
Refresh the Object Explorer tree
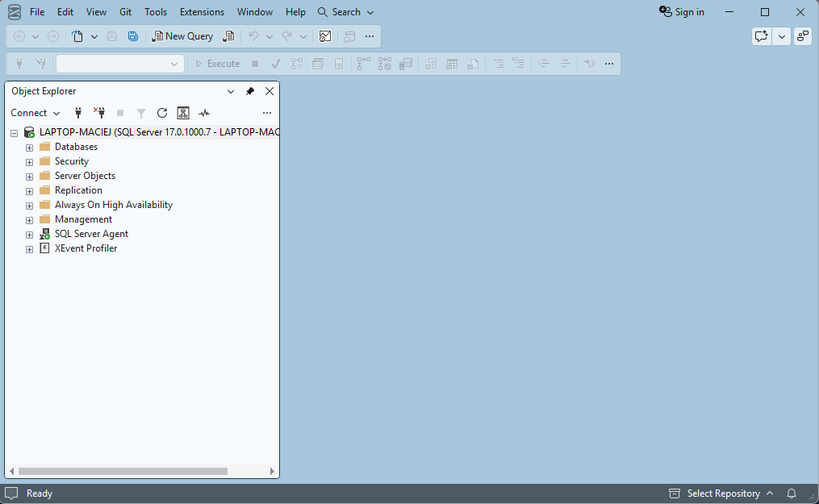pos(162,113)
